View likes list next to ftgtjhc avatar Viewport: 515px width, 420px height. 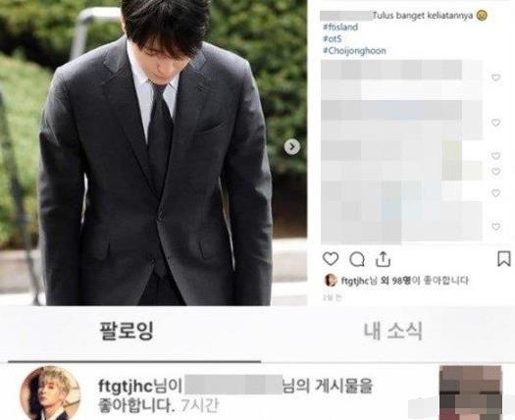404,281
